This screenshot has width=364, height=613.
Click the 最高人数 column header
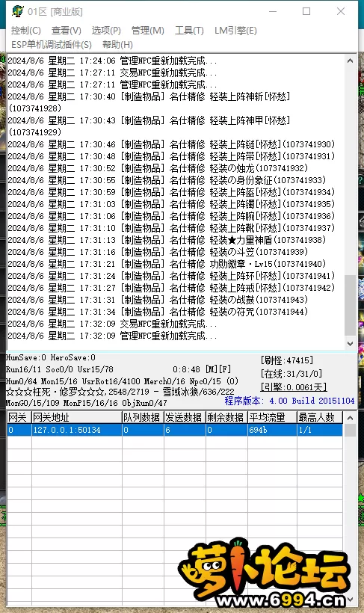coord(320,417)
